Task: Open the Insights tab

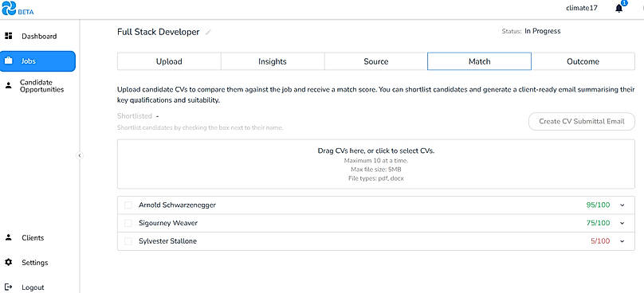Action: [273, 61]
